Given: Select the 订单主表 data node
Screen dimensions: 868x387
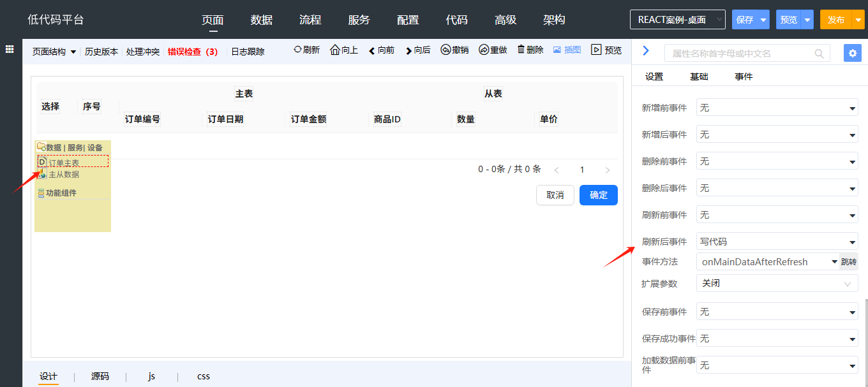Looking at the screenshot, I should click(x=73, y=163).
